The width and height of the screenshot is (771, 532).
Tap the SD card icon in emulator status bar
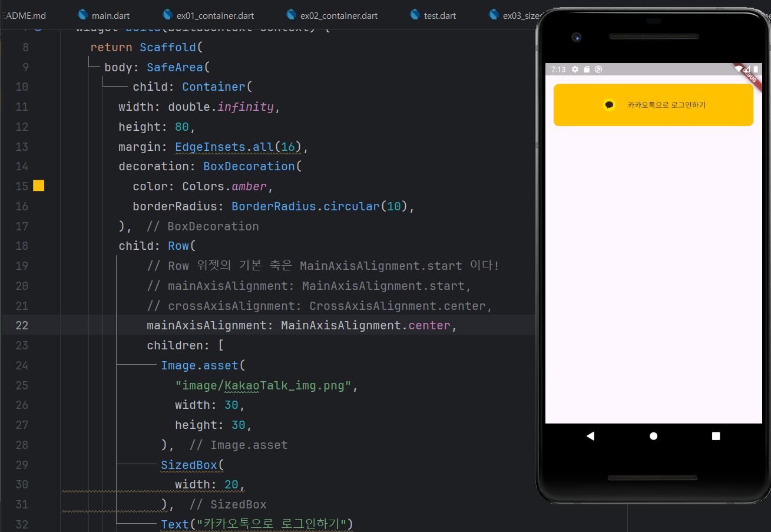(x=587, y=70)
